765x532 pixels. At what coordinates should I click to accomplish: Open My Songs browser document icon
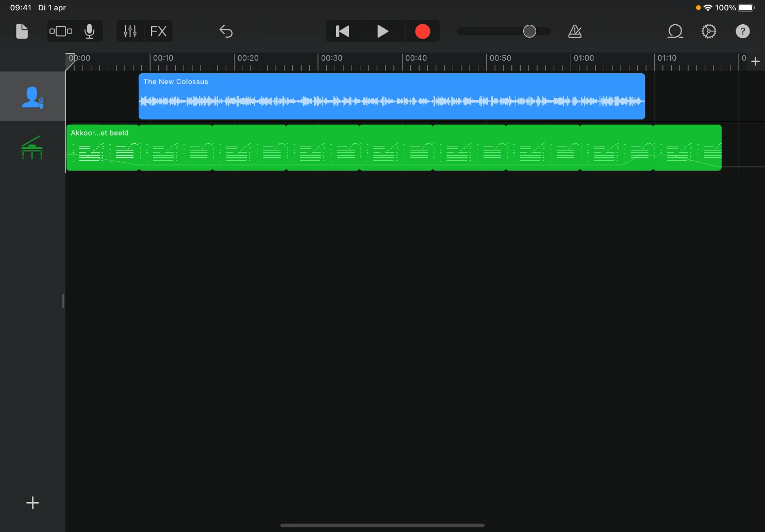click(x=22, y=31)
